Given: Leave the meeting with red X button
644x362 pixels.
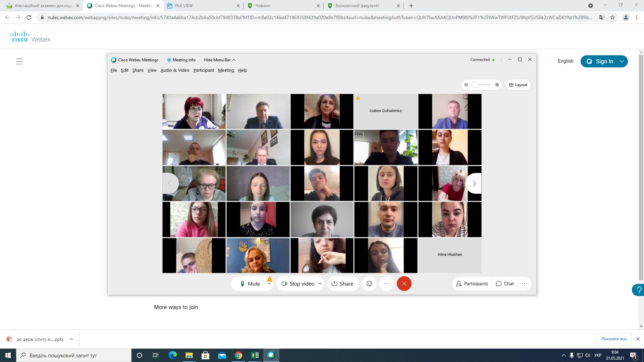Looking at the screenshot, I should [x=404, y=284].
